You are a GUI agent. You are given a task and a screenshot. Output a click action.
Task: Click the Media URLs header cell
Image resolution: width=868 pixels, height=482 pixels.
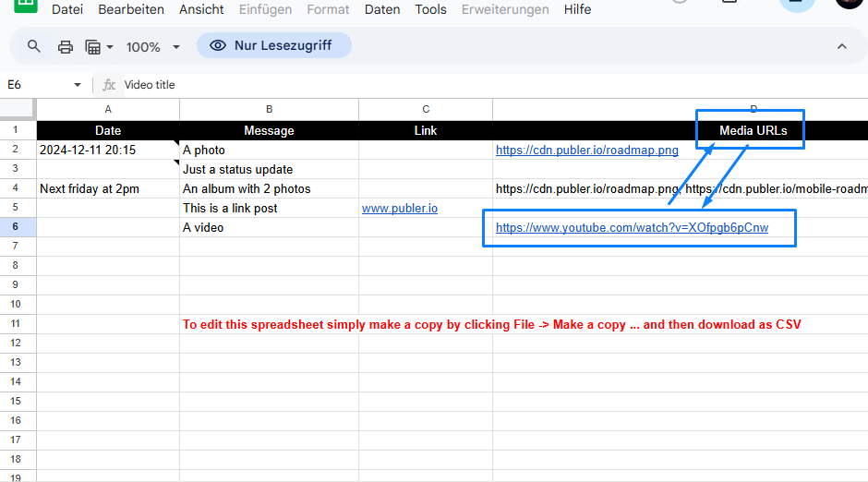click(x=681, y=130)
